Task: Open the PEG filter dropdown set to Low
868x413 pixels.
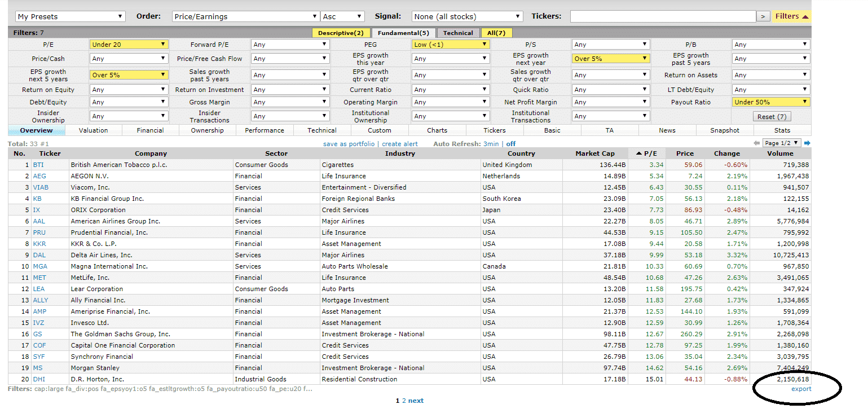Action: 450,44
